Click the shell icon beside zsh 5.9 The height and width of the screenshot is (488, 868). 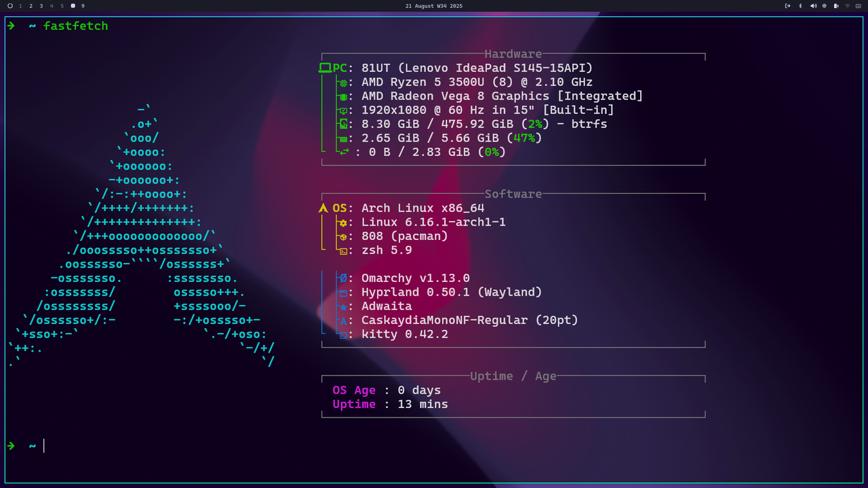(x=343, y=251)
